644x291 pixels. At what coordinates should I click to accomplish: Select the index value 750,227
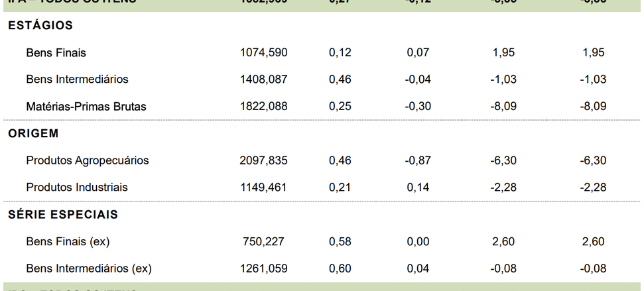(267, 242)
